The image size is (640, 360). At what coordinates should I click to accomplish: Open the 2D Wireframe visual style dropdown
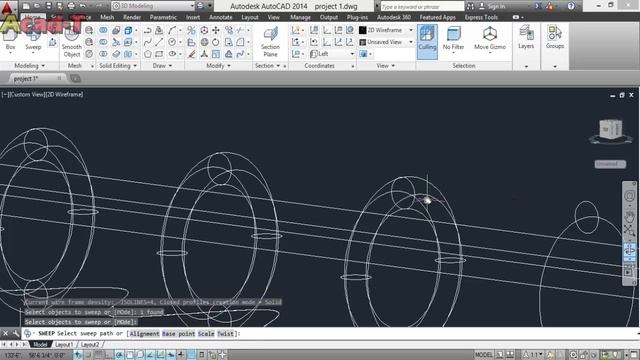386,30
